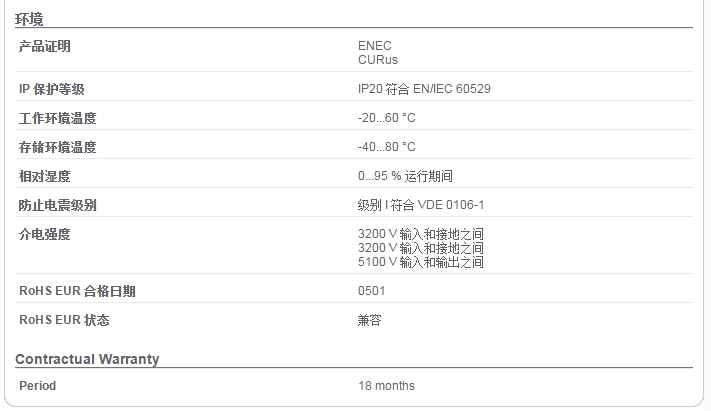
Task: Select the RoHS EUR 合格日期 label
Action: 77,291
